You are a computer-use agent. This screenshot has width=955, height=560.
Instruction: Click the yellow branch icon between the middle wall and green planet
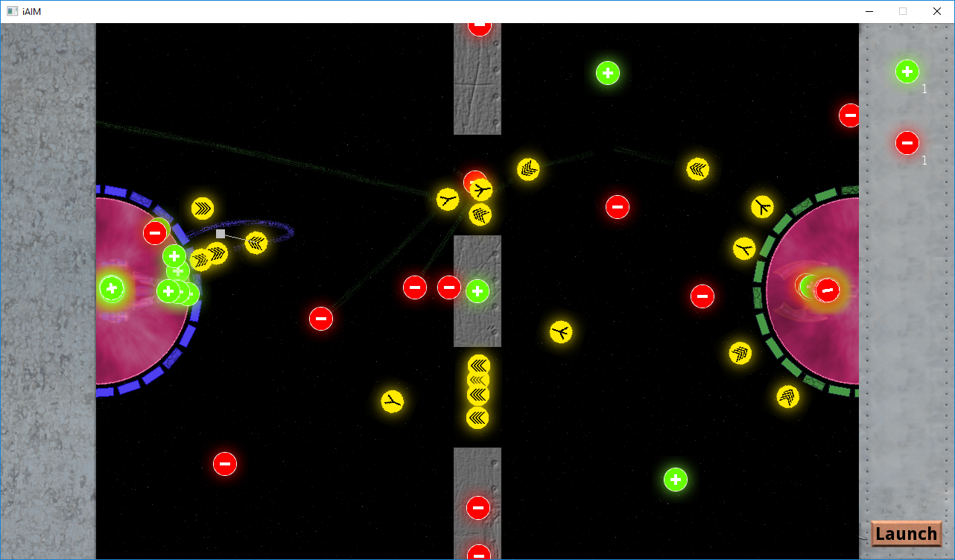point(561,331)
